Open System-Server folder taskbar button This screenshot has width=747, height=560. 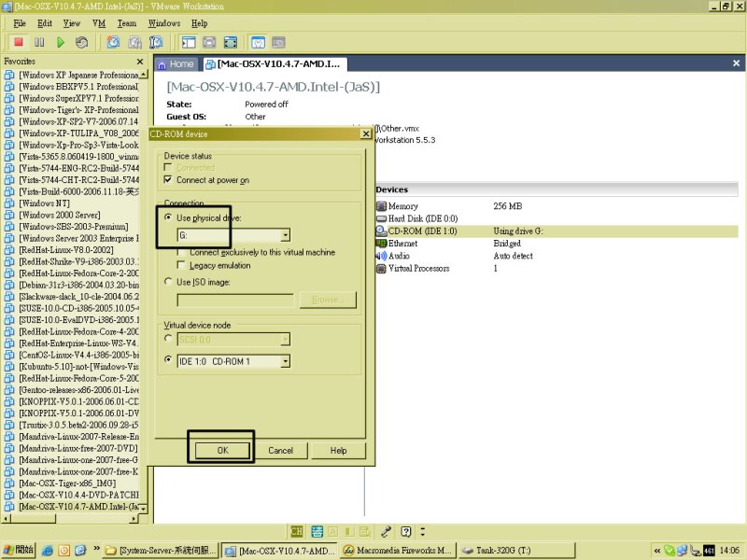(161, 551)
